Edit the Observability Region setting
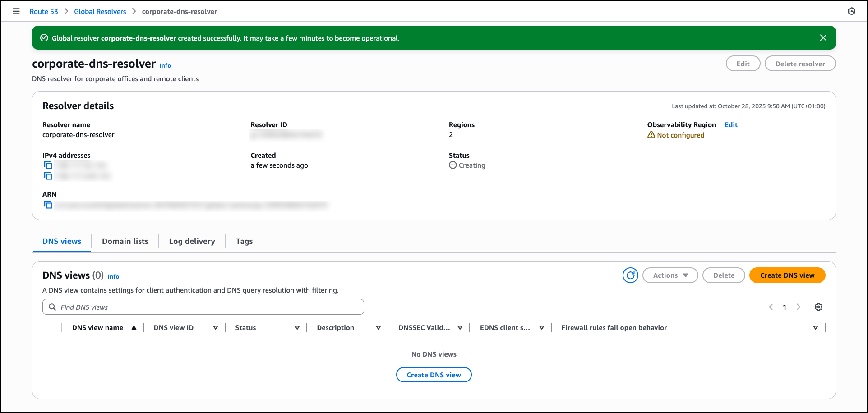Viewport: 868px width, 413px height. pos(731,125)
